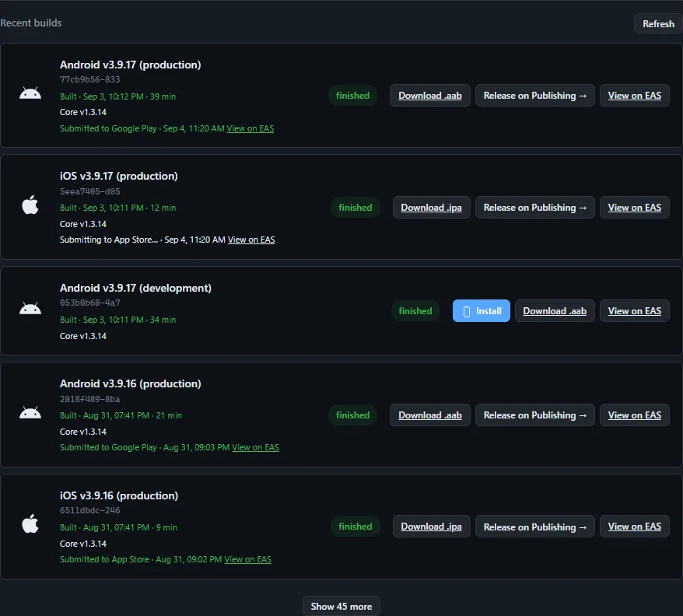Release Android v3.9.17 production on Publishing
The image size is (683, 616).
[x=535, y=96]
